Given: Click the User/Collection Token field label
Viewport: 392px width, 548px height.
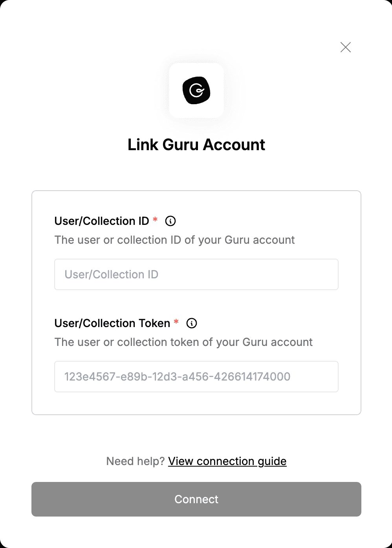Looking at the screenshot, I should pos(112,323).
